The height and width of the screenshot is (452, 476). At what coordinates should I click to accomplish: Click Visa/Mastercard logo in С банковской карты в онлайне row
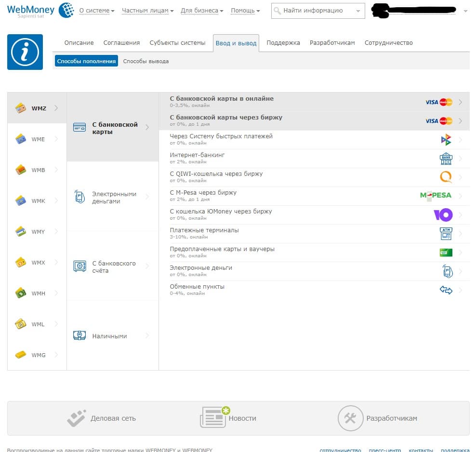439,102
